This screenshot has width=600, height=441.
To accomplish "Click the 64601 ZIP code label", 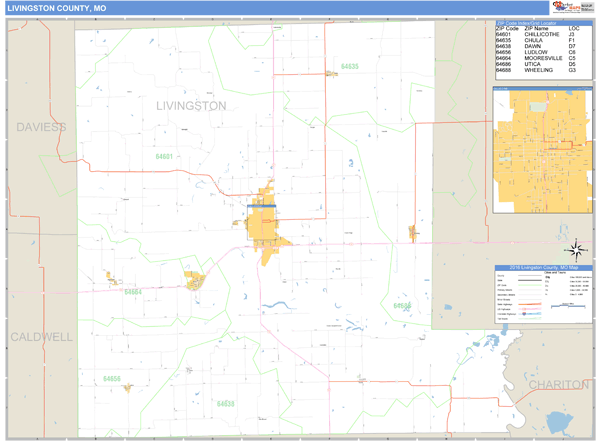I will coord(164,156).
